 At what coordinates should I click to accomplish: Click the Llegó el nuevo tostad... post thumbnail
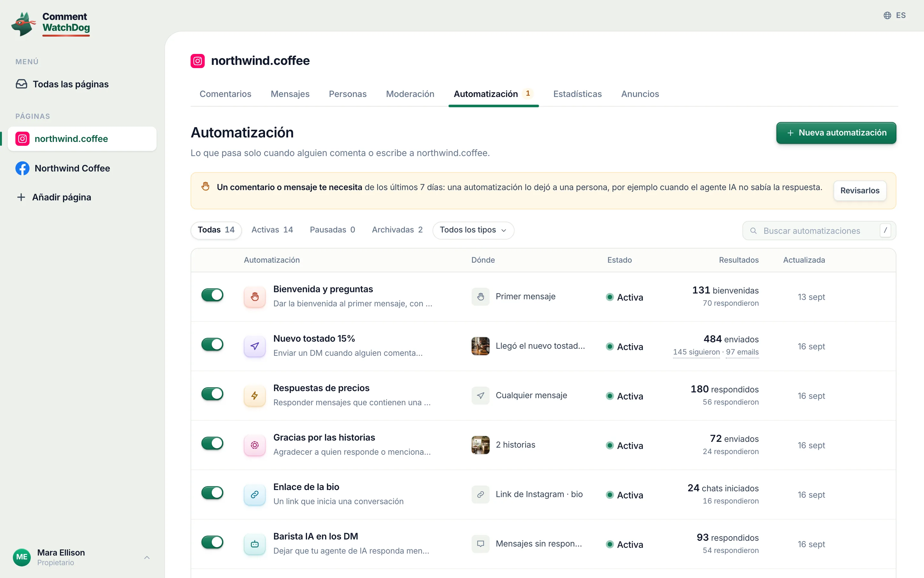pyautogui.click(x=480, y=346)
